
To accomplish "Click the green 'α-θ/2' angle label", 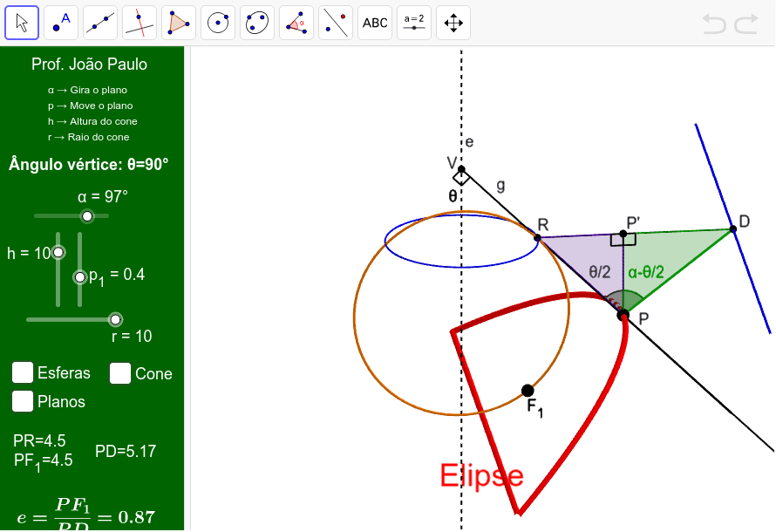I will pyautogui.click(x=646, y=272).
